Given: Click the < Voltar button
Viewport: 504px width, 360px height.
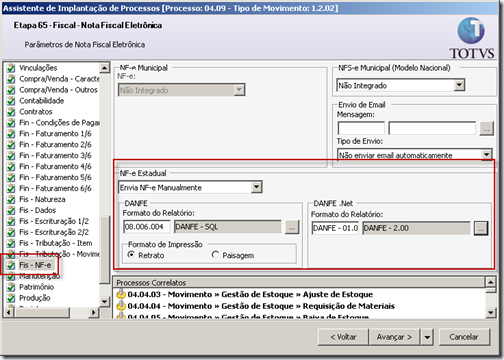Looking at the screenshot, I should [x=343, y=337].
